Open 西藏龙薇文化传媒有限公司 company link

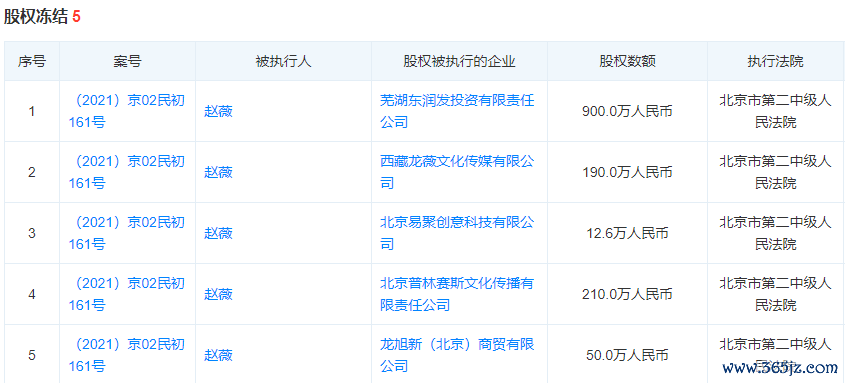[457, 172]
